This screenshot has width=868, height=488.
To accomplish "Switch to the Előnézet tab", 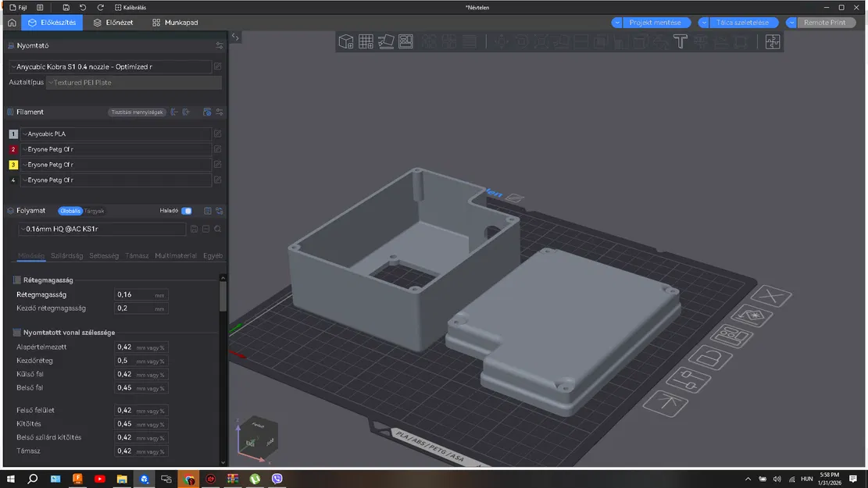I will pyautogui.click(x=113, y=23).
